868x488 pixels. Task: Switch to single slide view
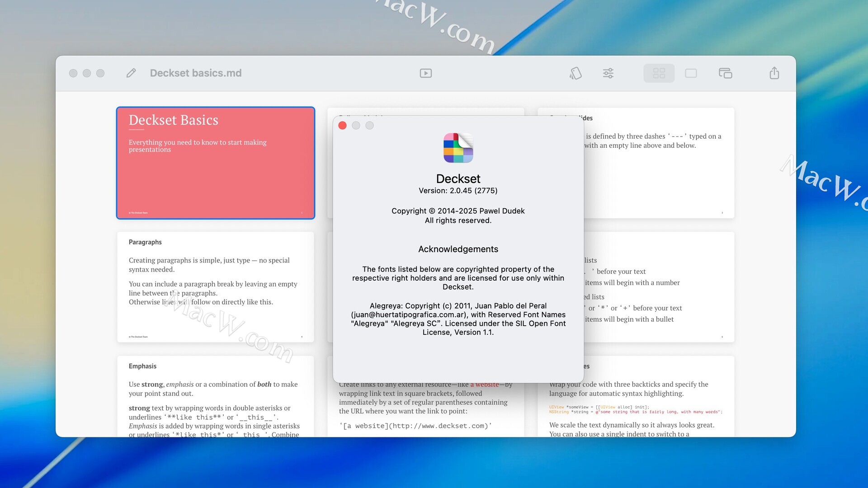pyautogui.click(x=691, y=73)
